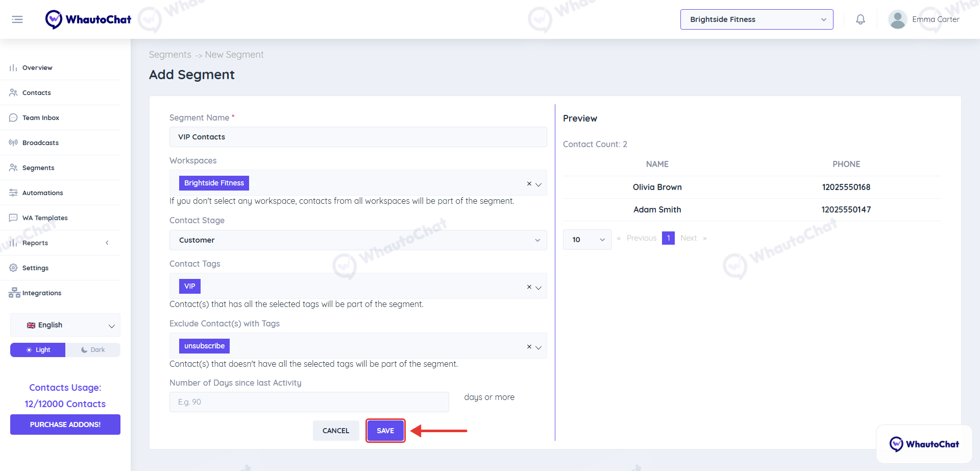
Task: Select the Olivia Brown preview row
Action: (752, 187)
